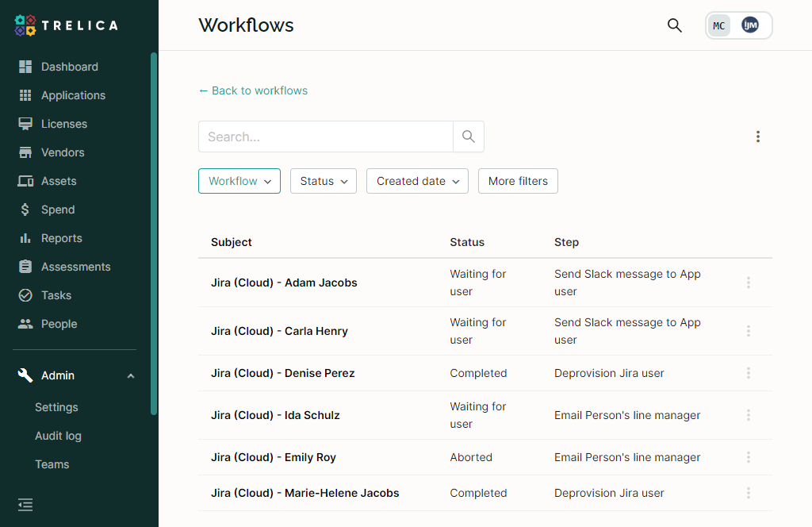Click Back to workflows link
This screenshot has height=527, width=812.
coord(253,90)
